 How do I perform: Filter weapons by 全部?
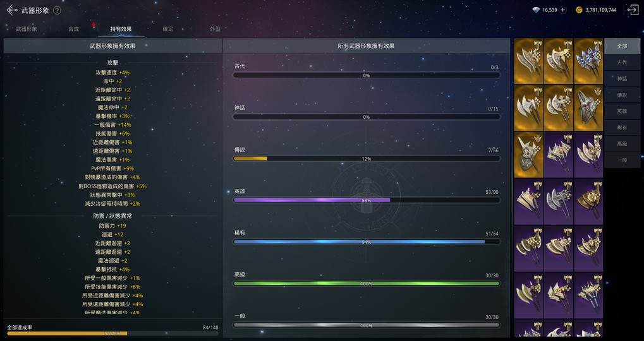click(623, 46)
